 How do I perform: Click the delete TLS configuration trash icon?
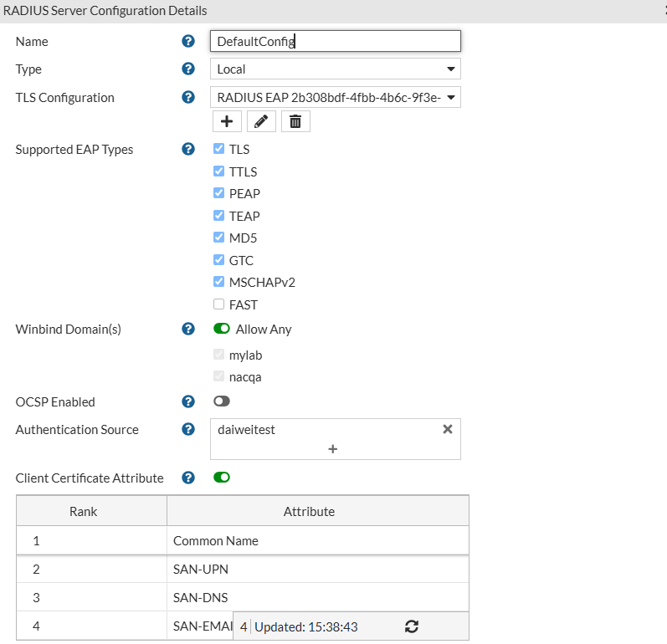click(295, 122)
